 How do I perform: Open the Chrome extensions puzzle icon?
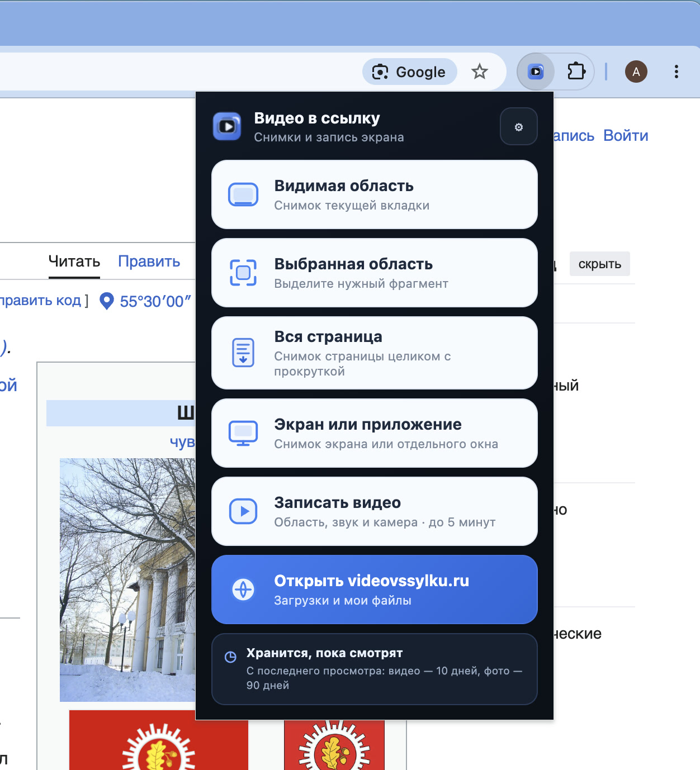point(576,72)
